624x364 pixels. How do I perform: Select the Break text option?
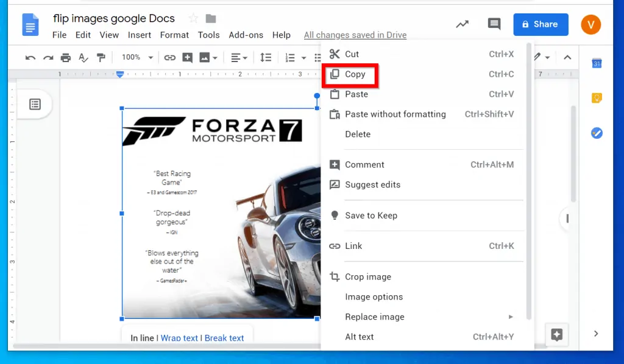[224, 338]
